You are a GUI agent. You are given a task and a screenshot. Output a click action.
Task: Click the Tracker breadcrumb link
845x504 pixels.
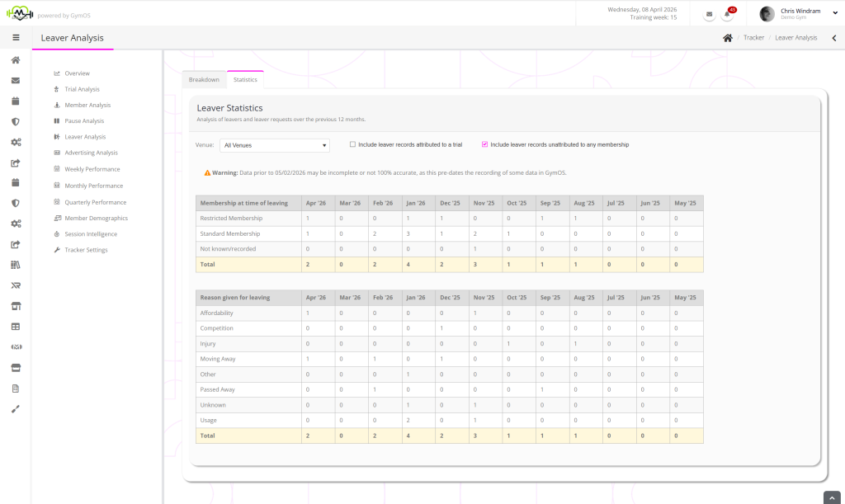[753, 38]
